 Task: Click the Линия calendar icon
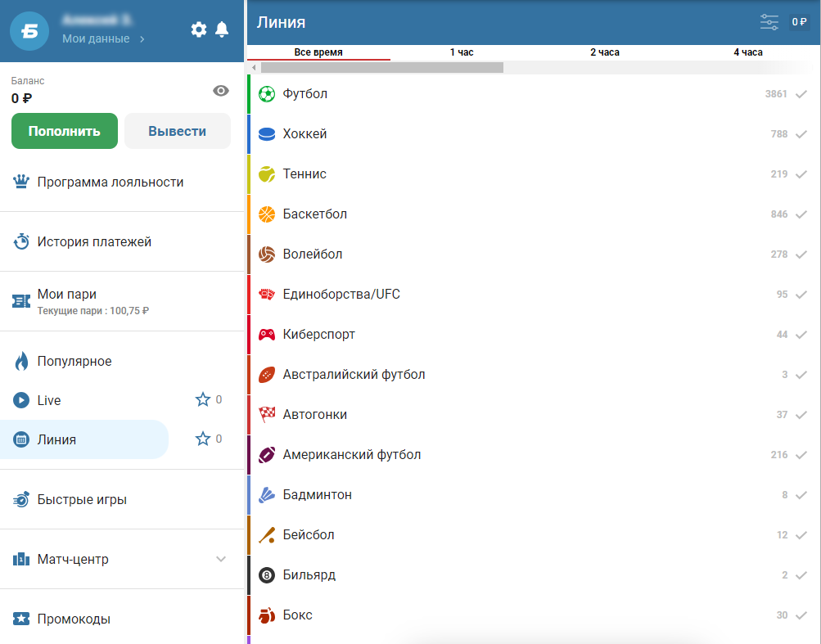point(21,439)
